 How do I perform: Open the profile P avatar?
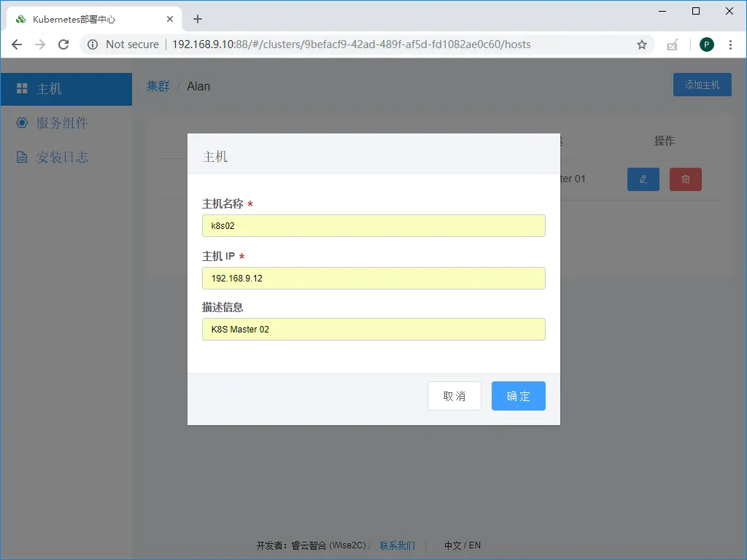[x=706, y=44]
